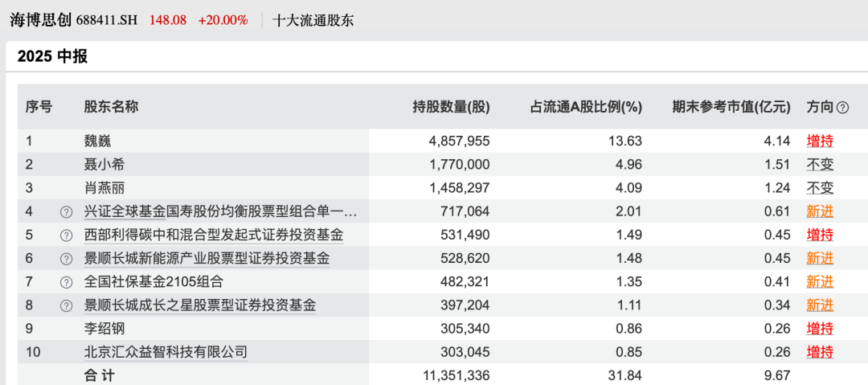Click 增持 link for shareholder 魏巍
This screenshot has height=385, width=868.
click(x=820, y=141)
